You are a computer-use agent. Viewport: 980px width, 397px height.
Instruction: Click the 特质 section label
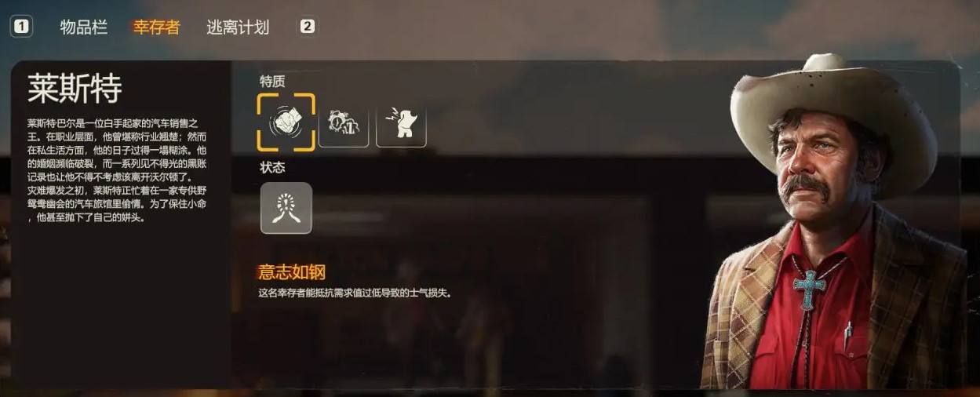pos(272,81)
